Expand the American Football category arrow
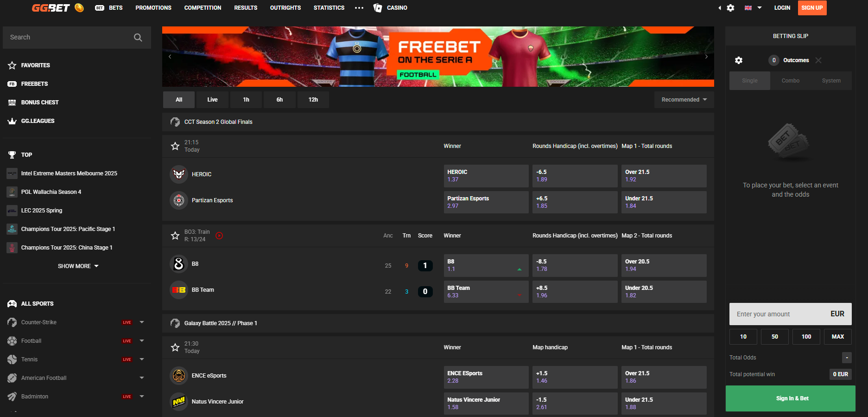 [142, 378]
